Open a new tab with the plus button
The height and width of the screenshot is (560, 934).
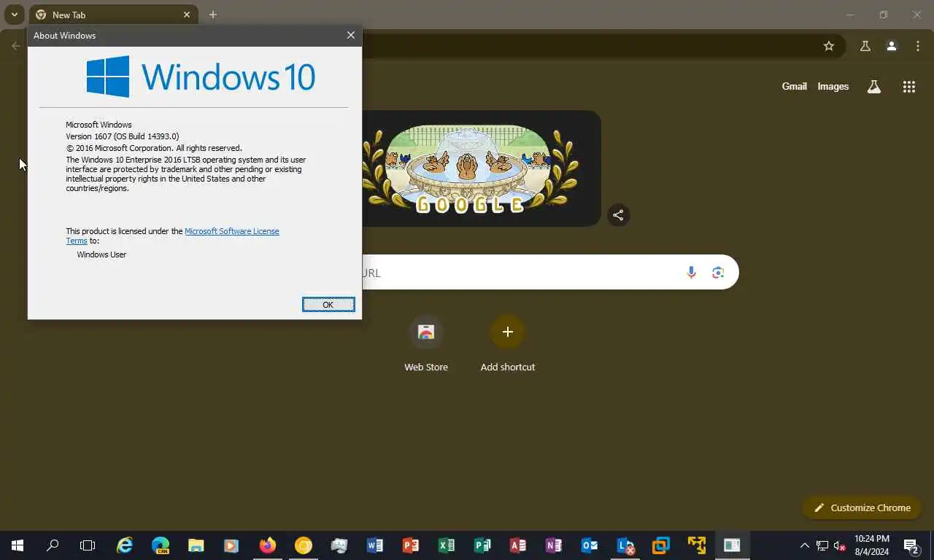point(212,15)
